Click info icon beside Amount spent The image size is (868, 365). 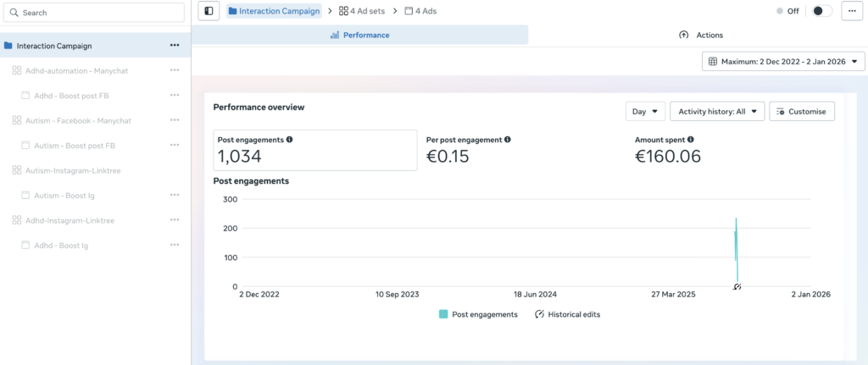tap(690, 140)
